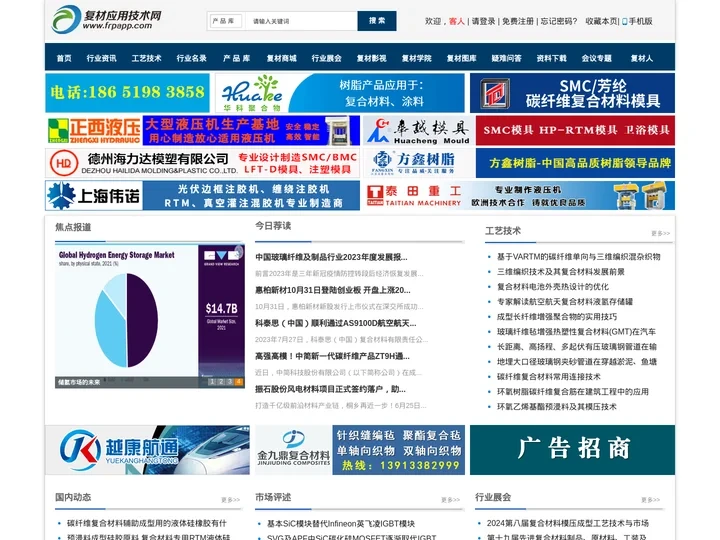Open 基于VARTM的碳纤维单向与三维编织混杂织物
Screen dimensions: 720x540
coord(579,257)
